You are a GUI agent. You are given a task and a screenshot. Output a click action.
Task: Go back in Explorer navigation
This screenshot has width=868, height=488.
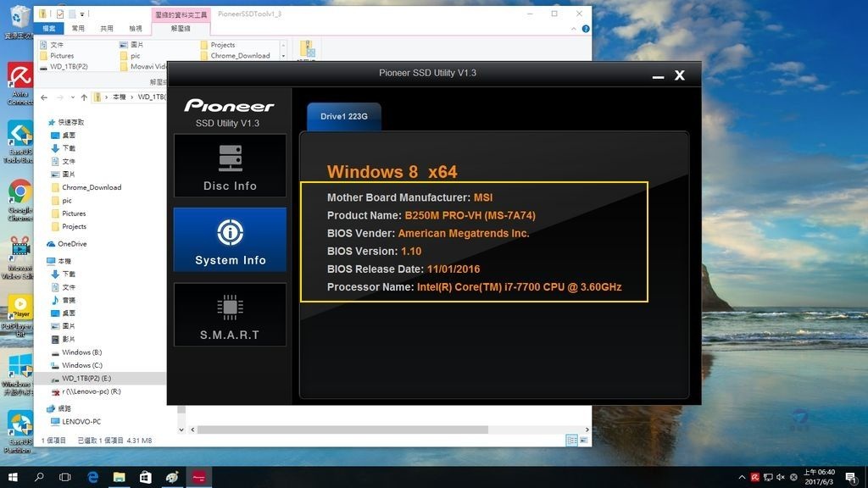pyautogui.click(x=44, y=97)
